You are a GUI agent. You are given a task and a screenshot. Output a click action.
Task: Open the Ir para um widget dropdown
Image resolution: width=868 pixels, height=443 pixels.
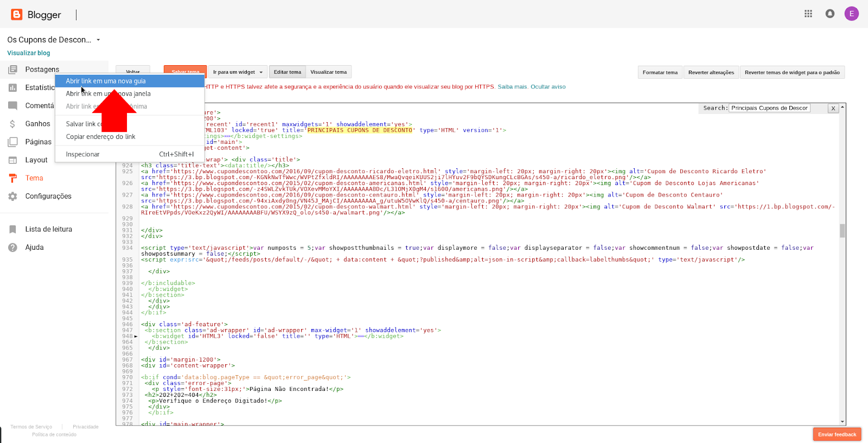pyautogui.click(x=238, y=72)
